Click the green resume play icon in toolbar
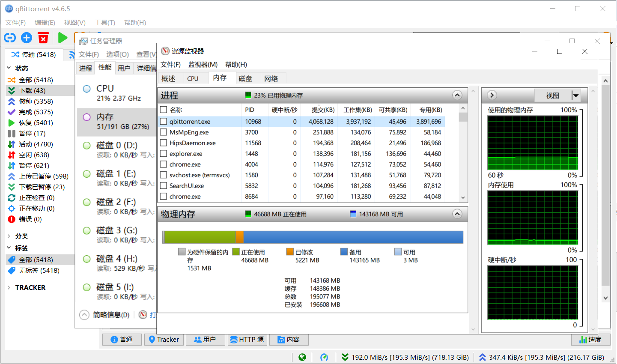Screen dimensions: 617x364 [63, 38]
